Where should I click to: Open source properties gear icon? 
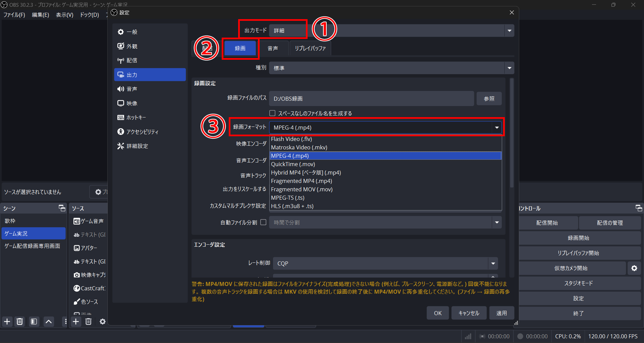pyautogui.click(x=103, y=322)
